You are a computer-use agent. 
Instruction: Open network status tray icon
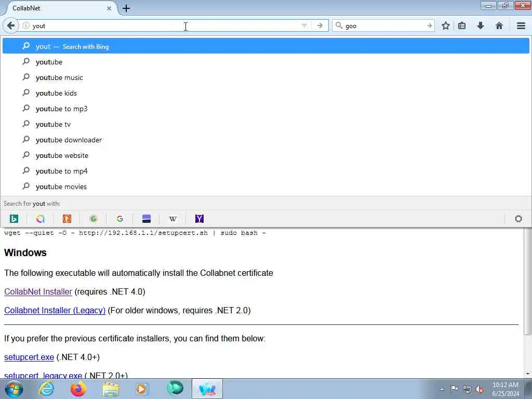point(467,389)
